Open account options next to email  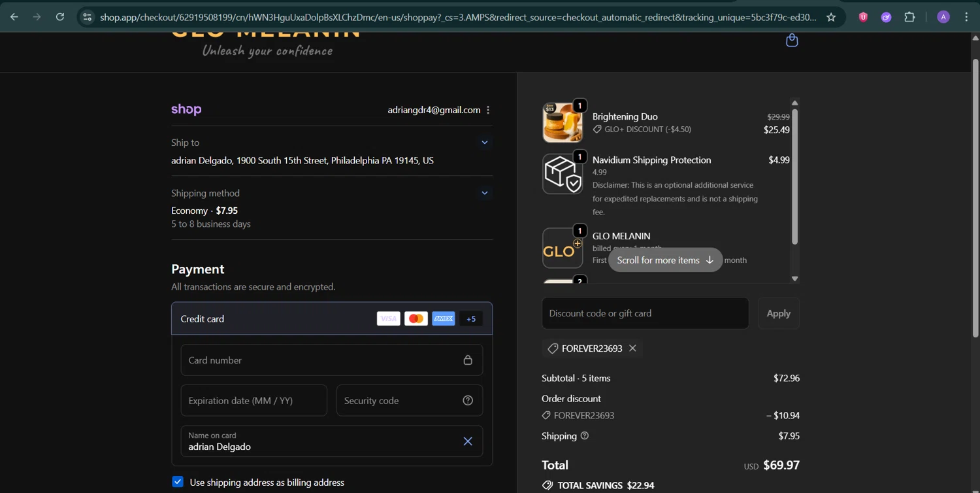point(488,110)
